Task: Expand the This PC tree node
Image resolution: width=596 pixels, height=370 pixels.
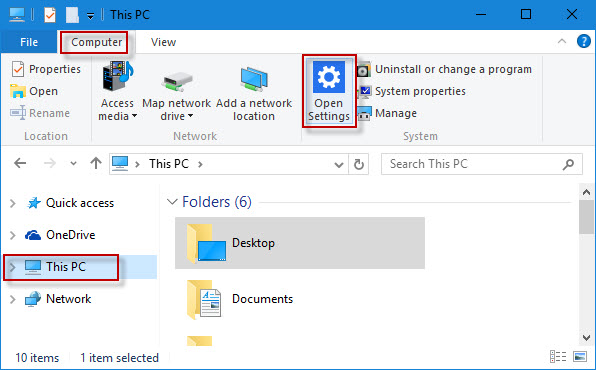Action: tap(13, 267)
